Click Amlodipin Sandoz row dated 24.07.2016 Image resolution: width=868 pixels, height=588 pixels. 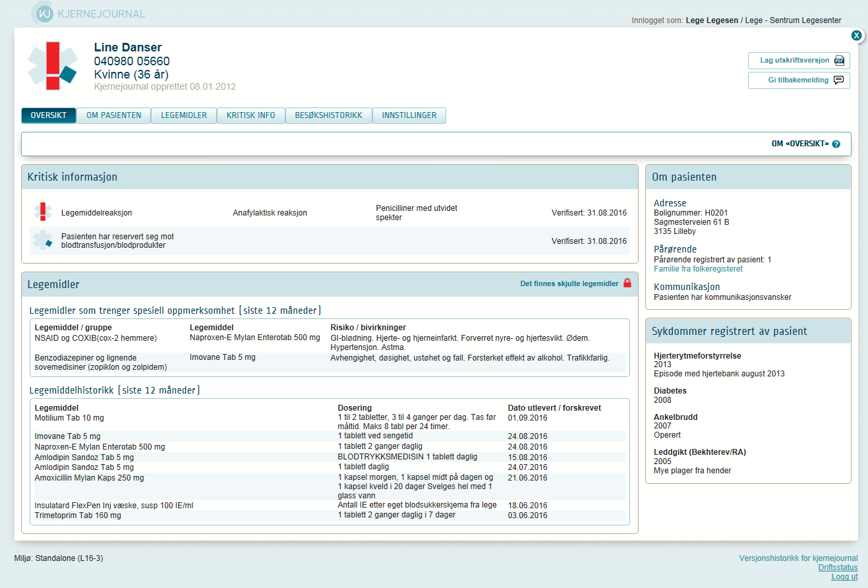[330, 467]
